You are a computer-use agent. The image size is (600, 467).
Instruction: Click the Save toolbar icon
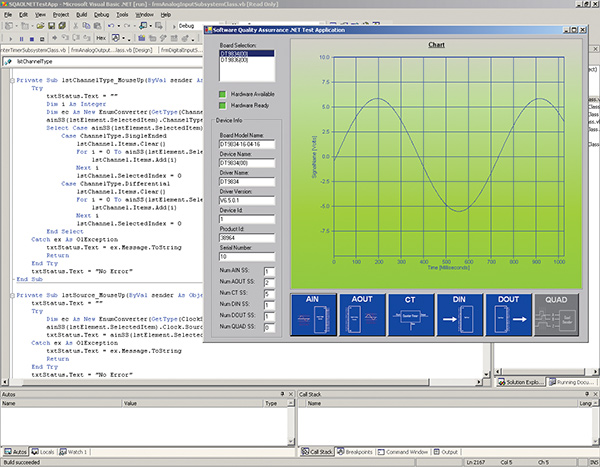51,26
